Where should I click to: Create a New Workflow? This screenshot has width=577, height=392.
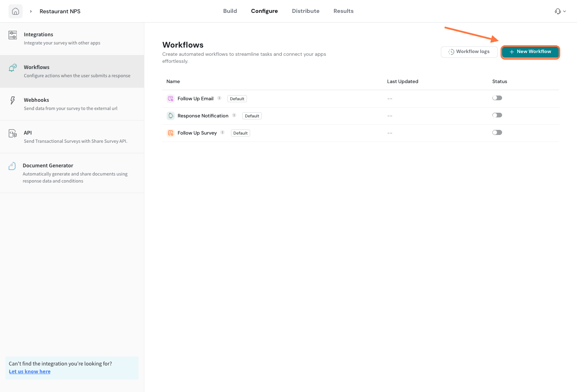click(x=530, y=52)
